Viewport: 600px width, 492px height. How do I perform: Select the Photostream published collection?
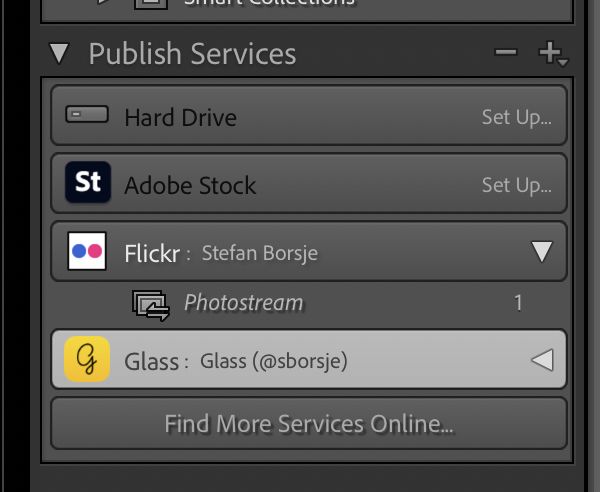pos(309,305)
